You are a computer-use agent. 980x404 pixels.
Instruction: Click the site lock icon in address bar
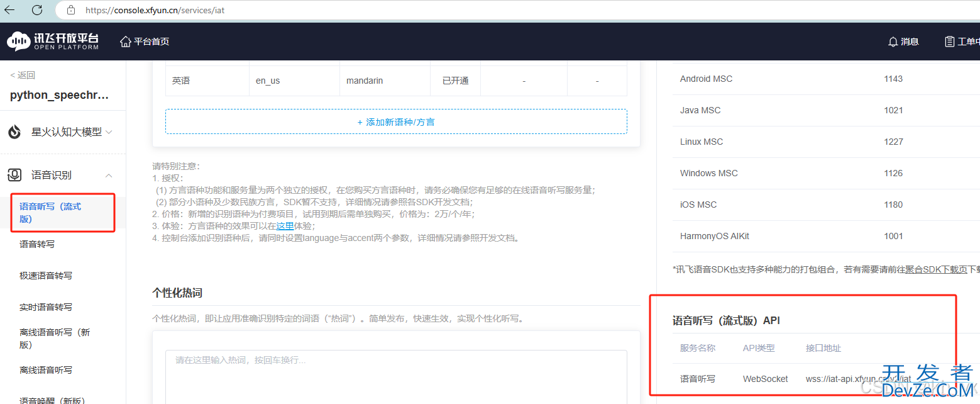[x=71, y=10]
